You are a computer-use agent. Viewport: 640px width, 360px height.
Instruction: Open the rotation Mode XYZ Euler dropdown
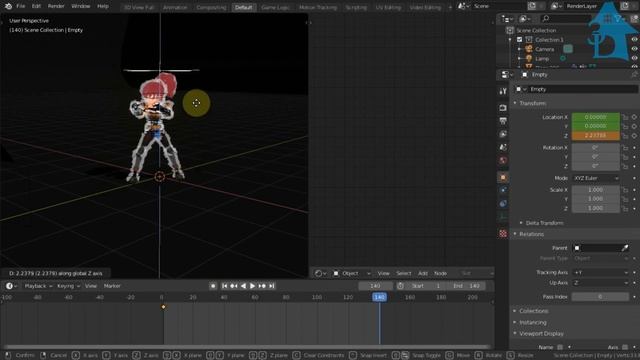click(596, 178)
